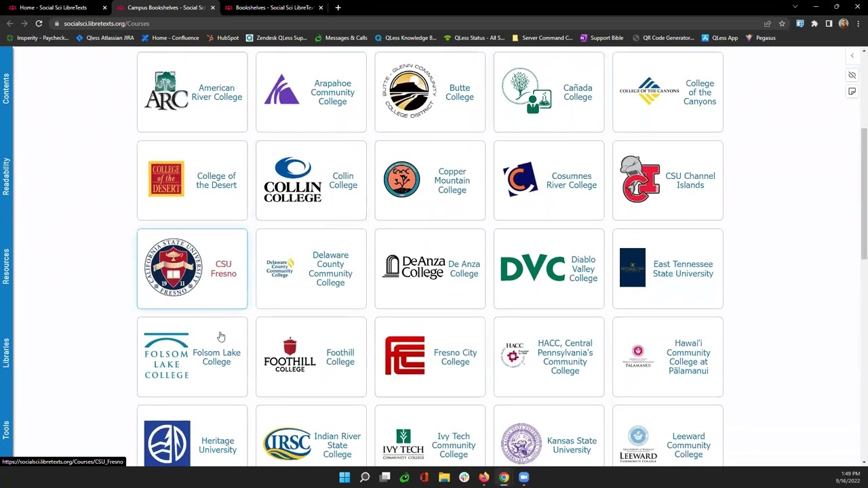Click the Heritage University logo

click(167, 444)
